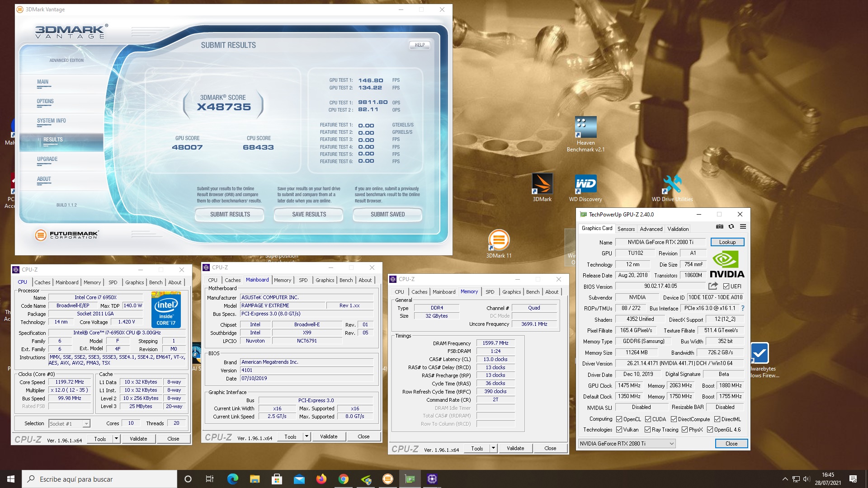Open the WD Drive Utilities desktop icon
The image size is (868, 488).
(x=672, y=187)
